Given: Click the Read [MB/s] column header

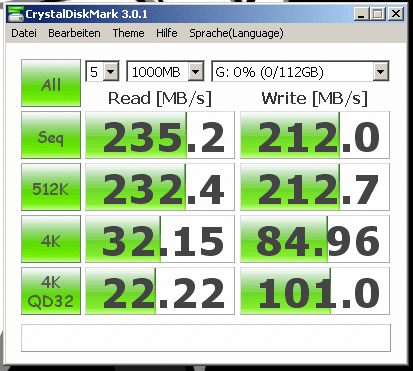Looking at the screenshot, I should (160, 98).
